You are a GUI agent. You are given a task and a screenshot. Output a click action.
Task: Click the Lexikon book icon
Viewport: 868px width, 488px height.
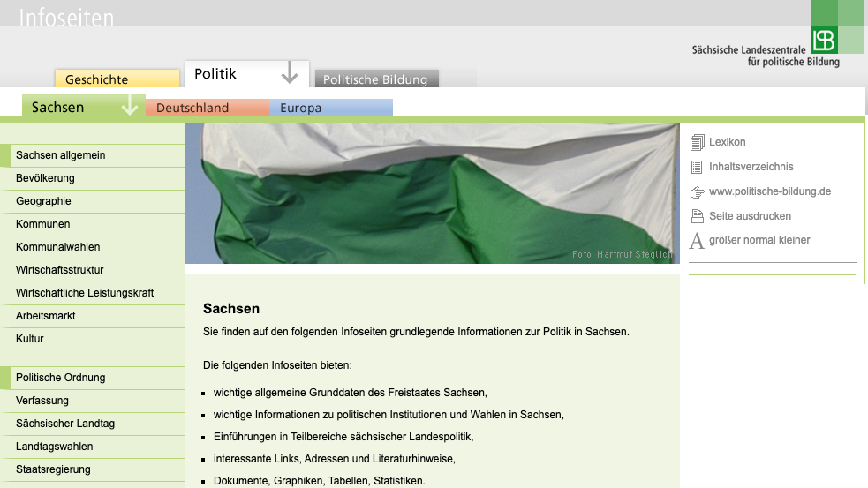(698, 142)
